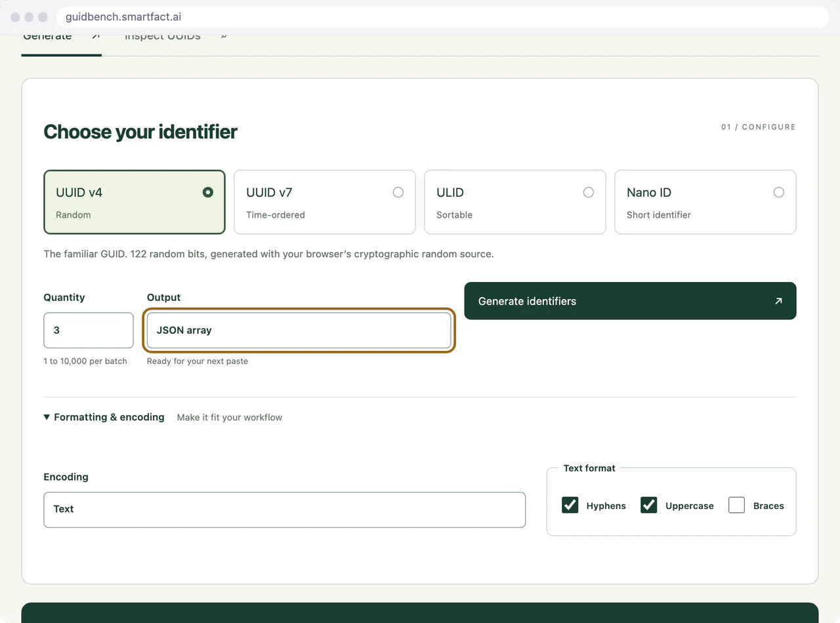Image resolution: width=840 pixels, height=623 pixels.
Task: Click the "Choose your identifier" heading
Action: (x=140, y=132)
